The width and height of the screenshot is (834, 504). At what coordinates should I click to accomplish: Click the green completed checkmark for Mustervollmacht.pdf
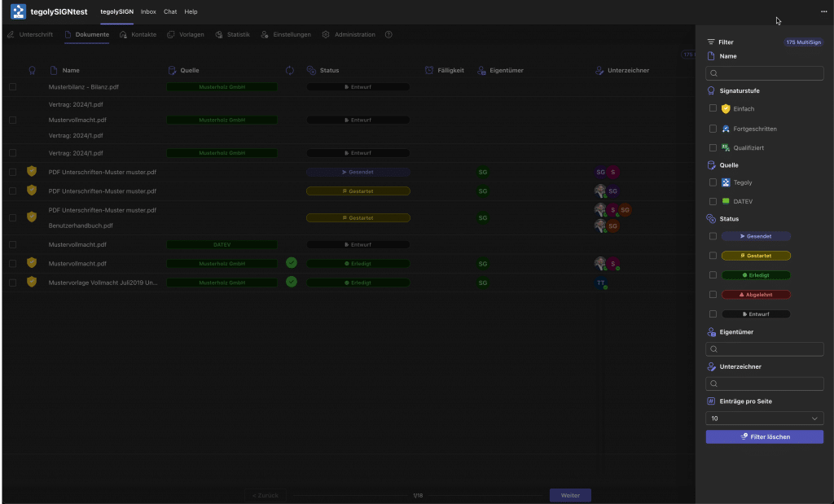pos(291,263)
